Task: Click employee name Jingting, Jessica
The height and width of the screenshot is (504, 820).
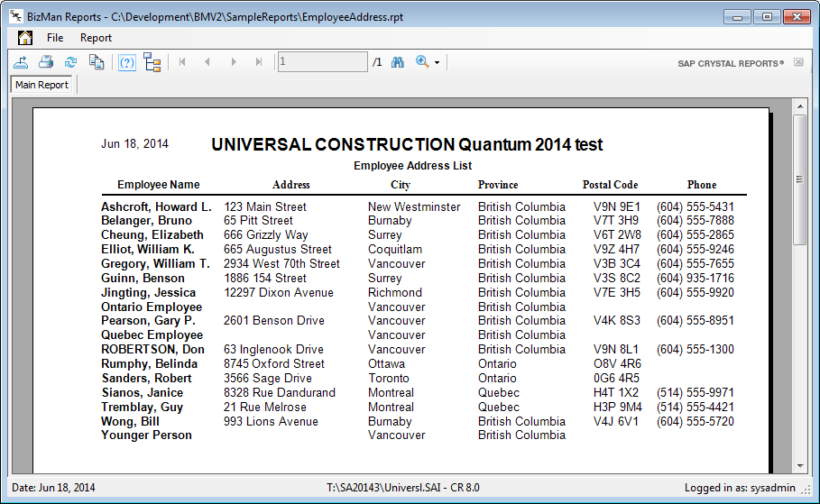Action: (149, 292)
